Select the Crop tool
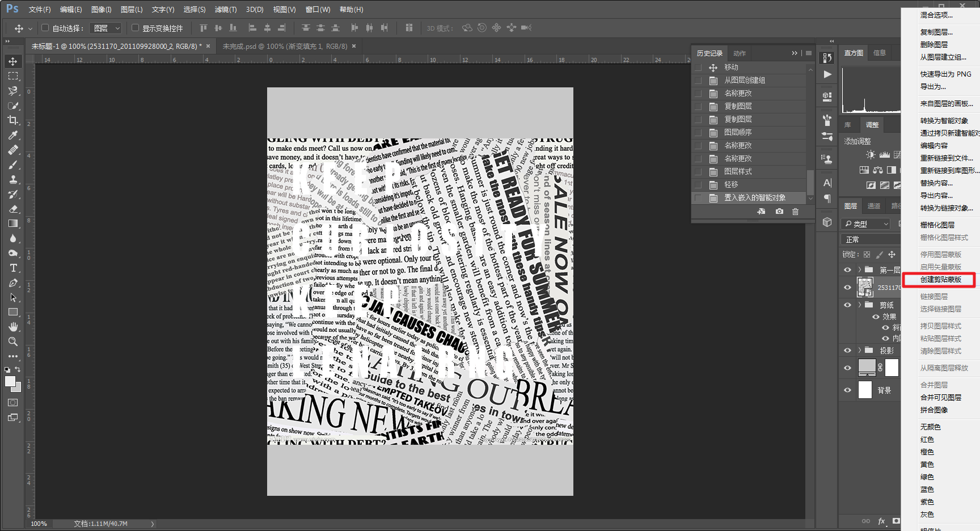This screenshot has width=980, height=531. click(12, 120)
